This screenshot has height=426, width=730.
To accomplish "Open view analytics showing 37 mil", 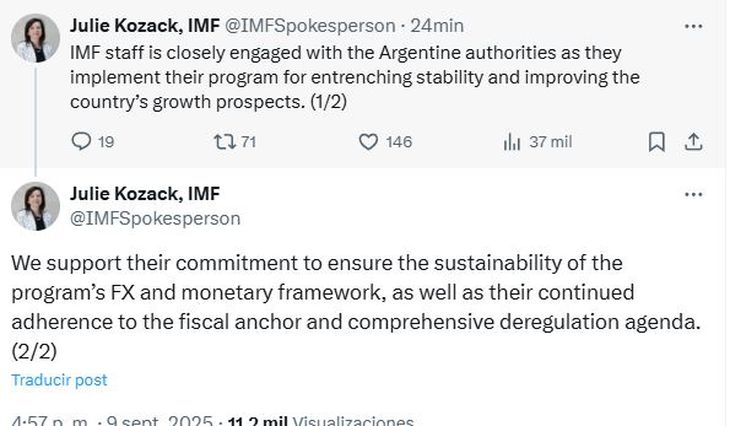I will 512,142.
